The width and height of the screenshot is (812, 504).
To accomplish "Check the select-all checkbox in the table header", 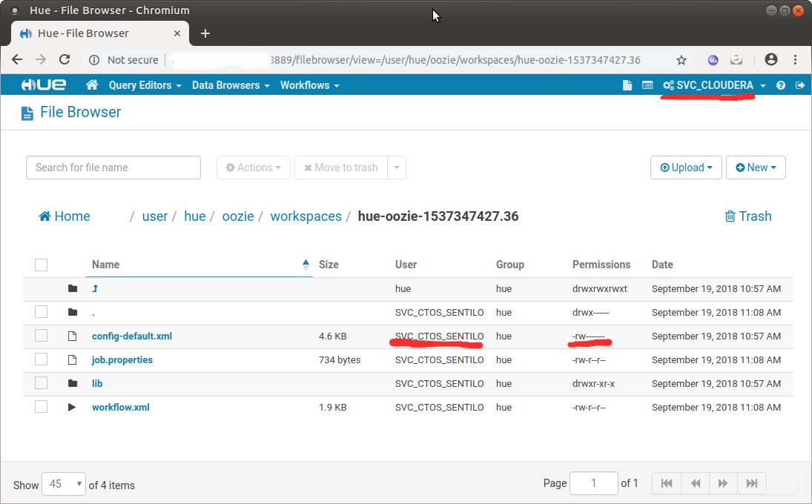I will 41,265.
